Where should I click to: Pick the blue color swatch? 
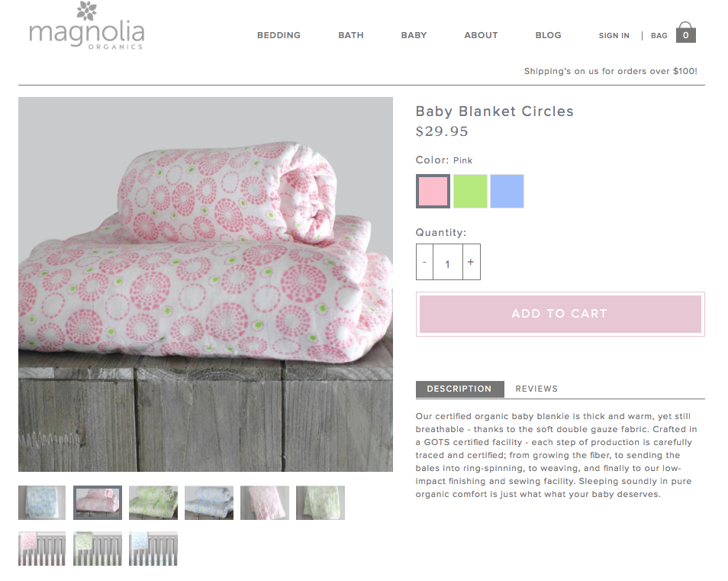(x=507, y=191)
